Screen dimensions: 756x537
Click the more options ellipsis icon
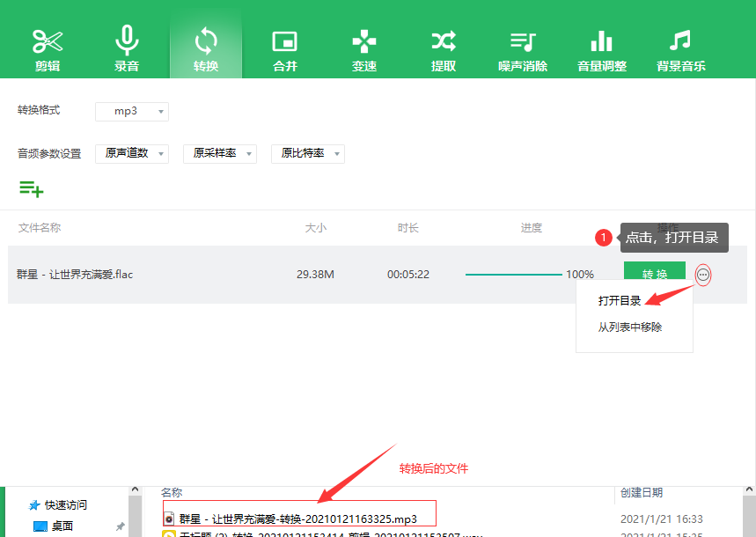click(x=703, y=275)
